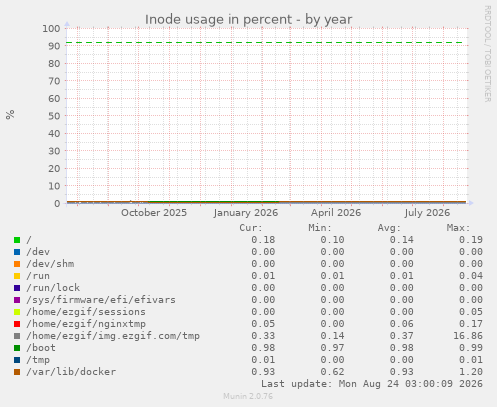Click the 'Min:' column header
This screenshot has width=497, height=407.
(320, 228)
